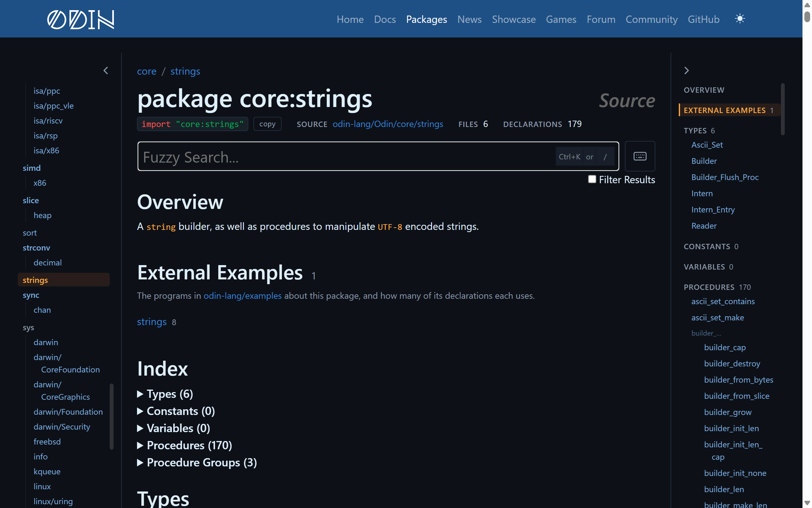Enable the Filter Results checkbox
Viewport: 812px width, 508px height.
[x=592, y=179]
